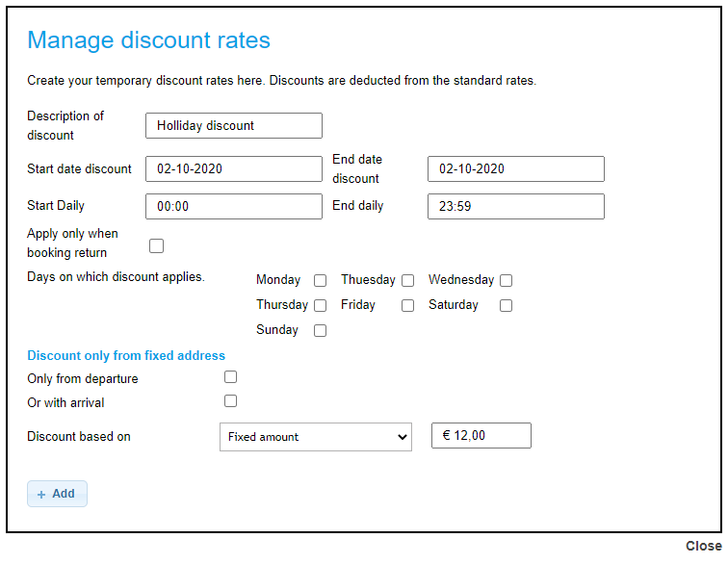Viewport: 728px width, 564px height.
Task: Enable Or with arrival option
Action: pos(231,401)
